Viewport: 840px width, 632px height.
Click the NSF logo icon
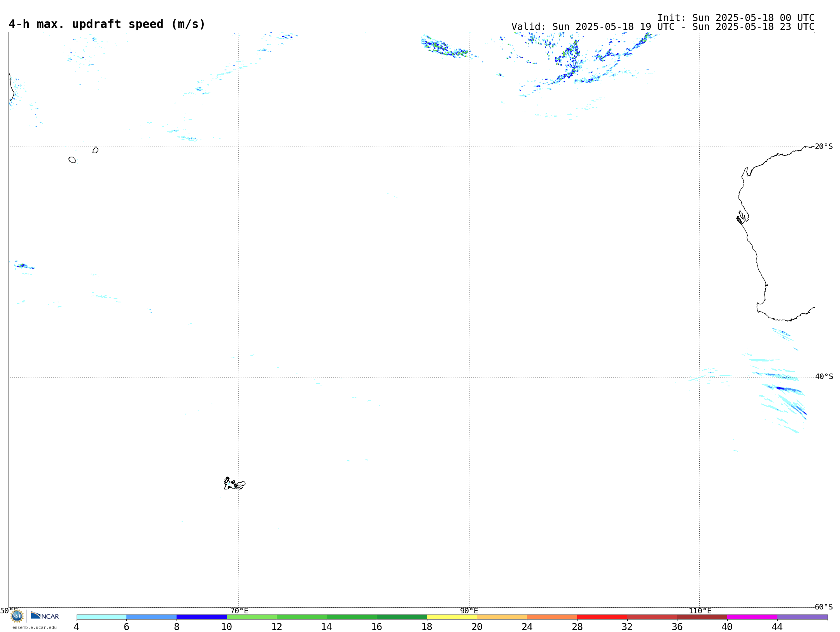[x=17, y=616]
